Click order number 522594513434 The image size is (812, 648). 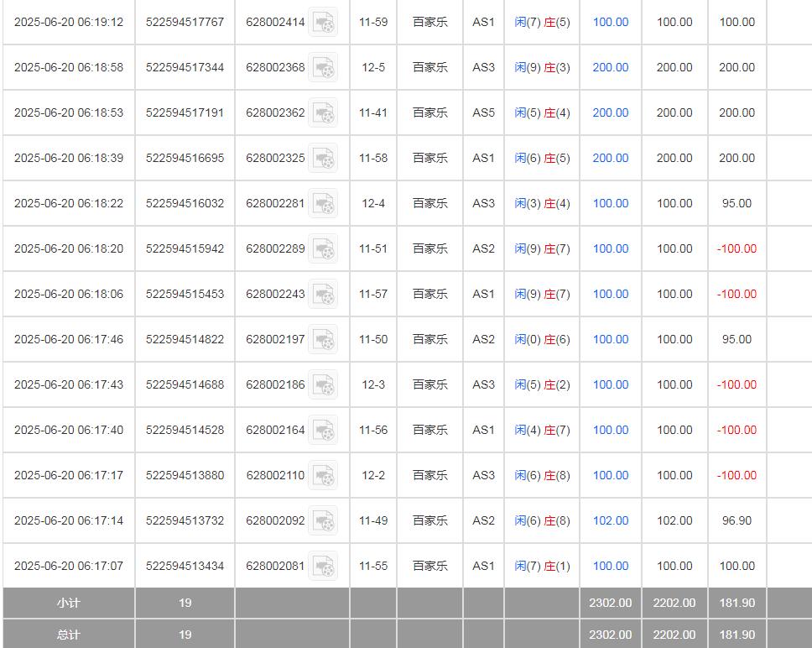185,566
